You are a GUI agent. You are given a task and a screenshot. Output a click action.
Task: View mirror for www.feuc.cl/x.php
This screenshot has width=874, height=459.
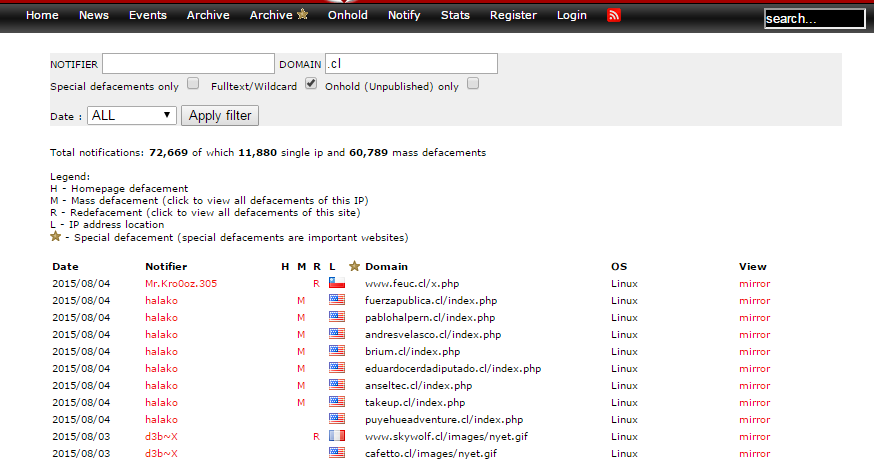click(x=755, y=283)
